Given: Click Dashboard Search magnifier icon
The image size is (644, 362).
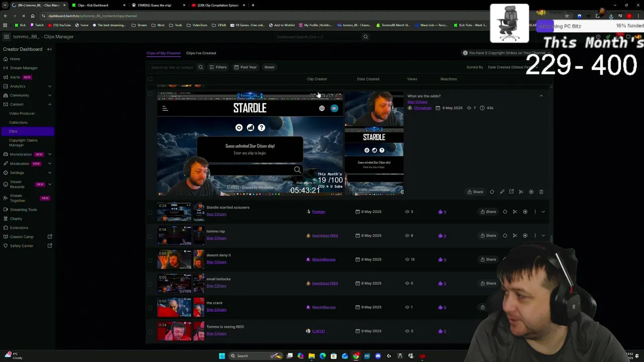Looking at the screenshot, I should point(366,37).
